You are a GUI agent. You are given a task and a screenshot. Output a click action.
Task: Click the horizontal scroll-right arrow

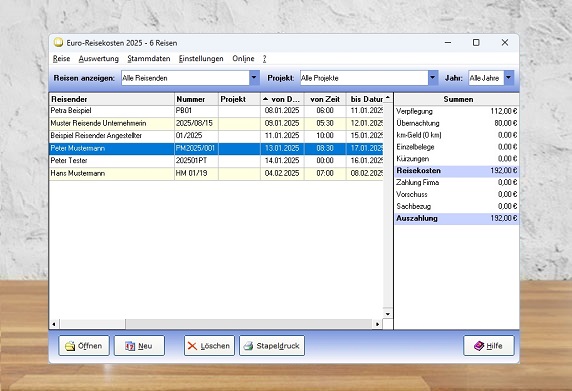378,324
